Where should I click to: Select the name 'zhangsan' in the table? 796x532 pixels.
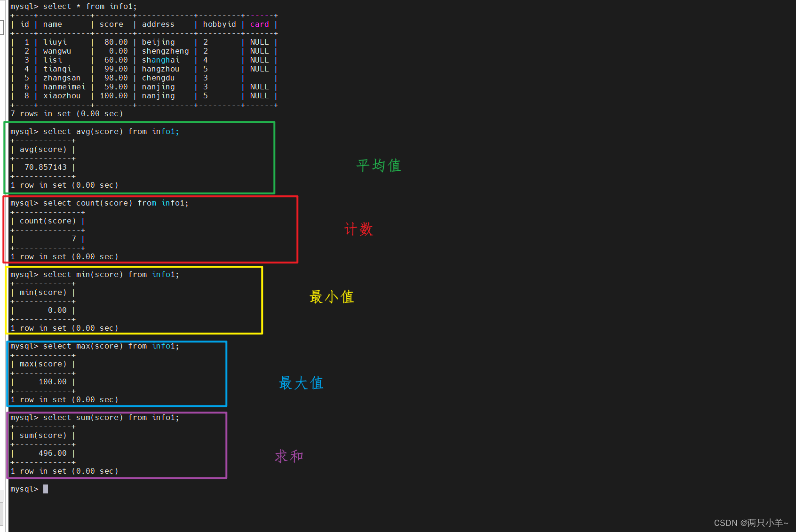pos(62,78)
